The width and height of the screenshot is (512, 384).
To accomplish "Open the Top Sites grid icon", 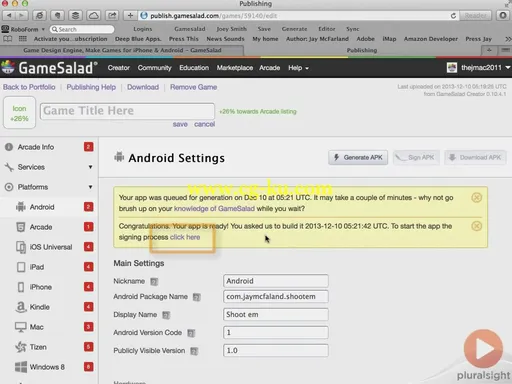I will [23, 39].
